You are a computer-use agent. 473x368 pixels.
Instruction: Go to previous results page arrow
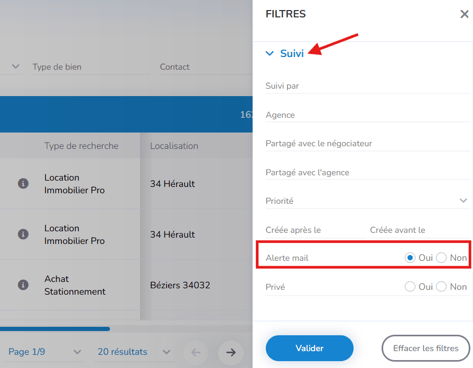pos(196,352)
